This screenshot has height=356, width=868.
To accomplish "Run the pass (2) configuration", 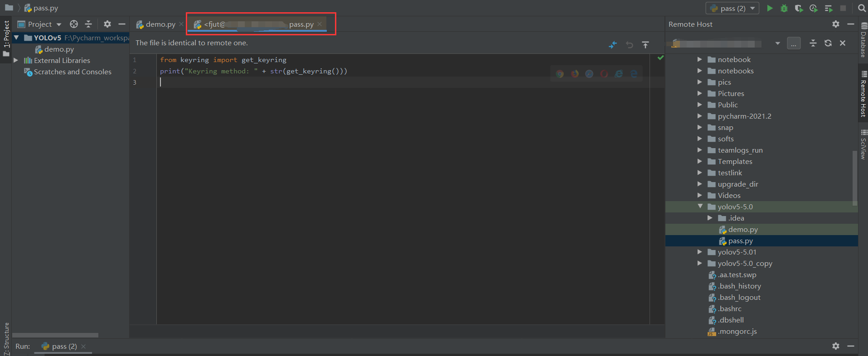I will (770, 8).
